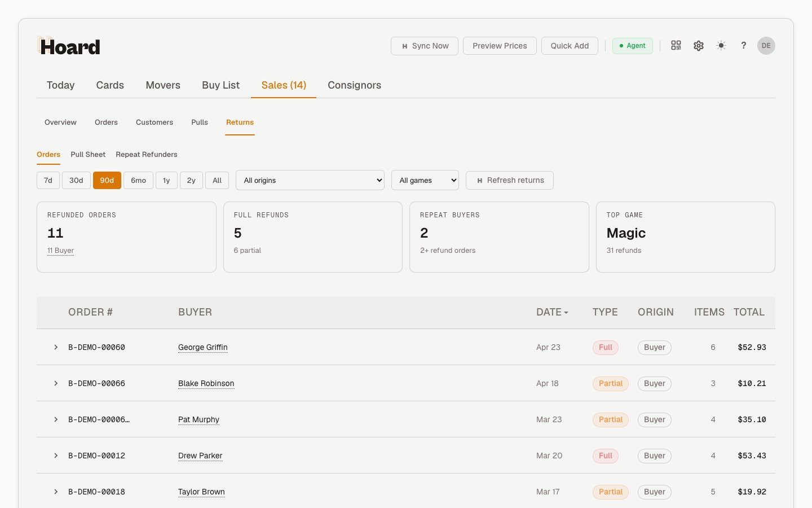Select the 30d time range

(x=76, y=180)
